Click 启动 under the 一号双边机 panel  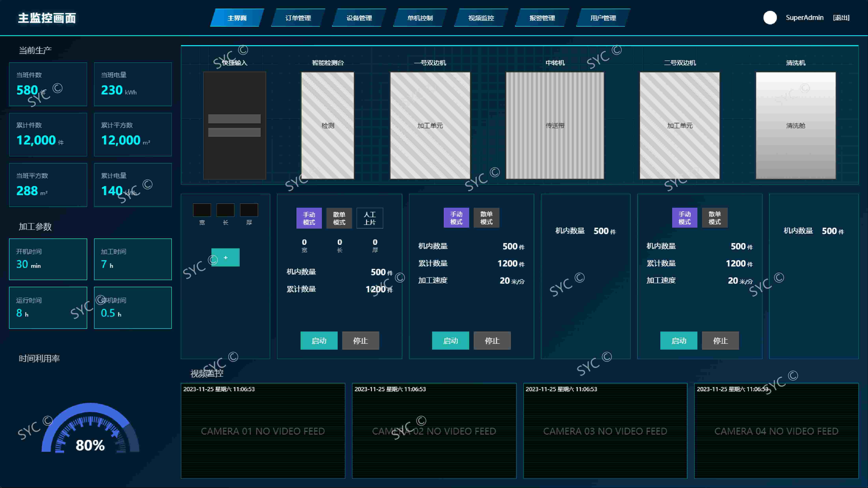coord(450,341)
